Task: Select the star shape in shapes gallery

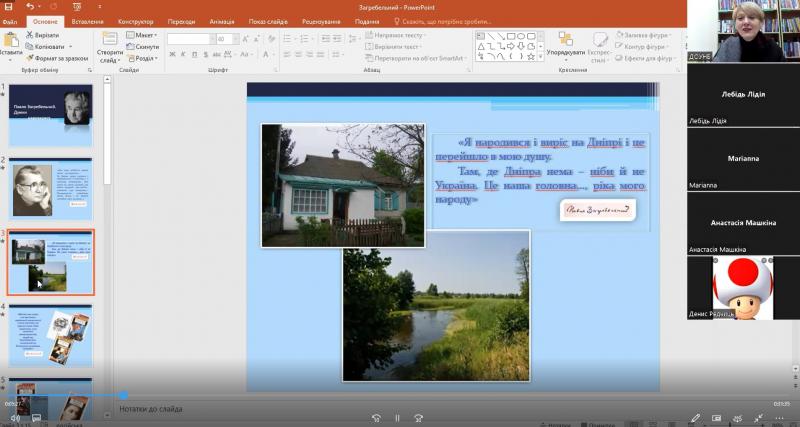Action: (531, 56)
